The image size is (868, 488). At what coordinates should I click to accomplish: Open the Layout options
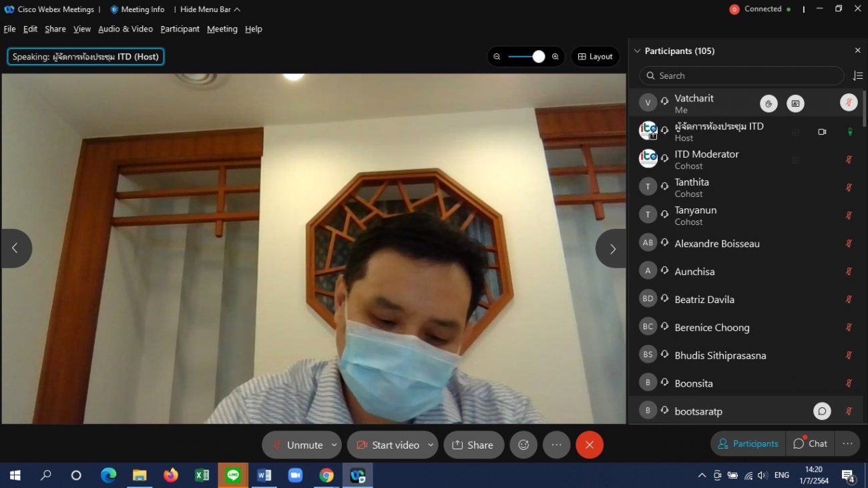[595, 57]
